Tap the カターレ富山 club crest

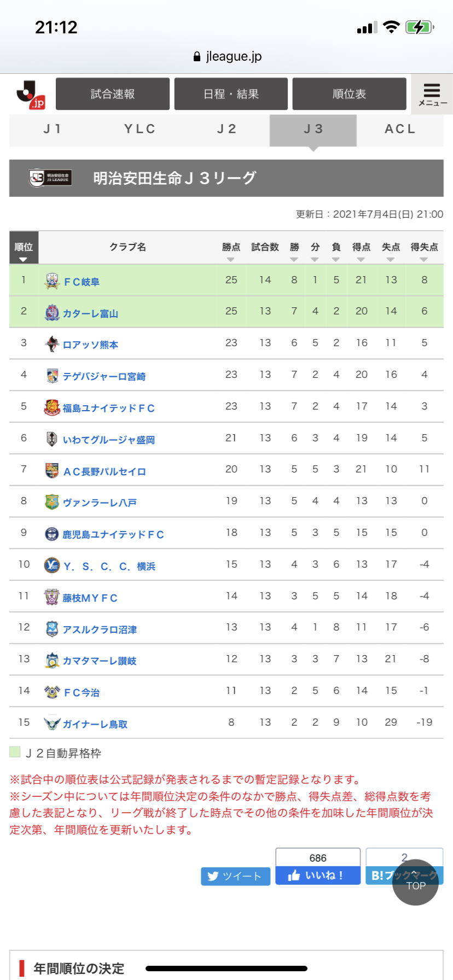[52, 313]
